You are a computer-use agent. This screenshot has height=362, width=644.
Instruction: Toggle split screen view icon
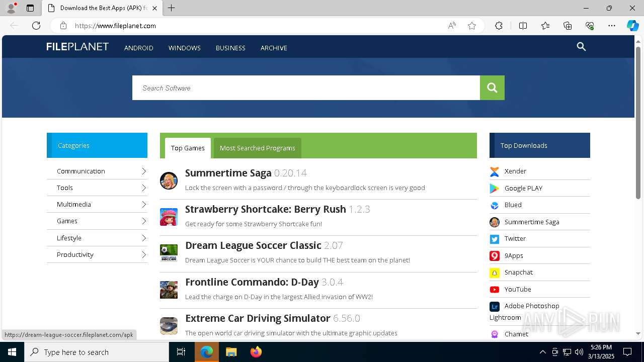tap(523, 26)
